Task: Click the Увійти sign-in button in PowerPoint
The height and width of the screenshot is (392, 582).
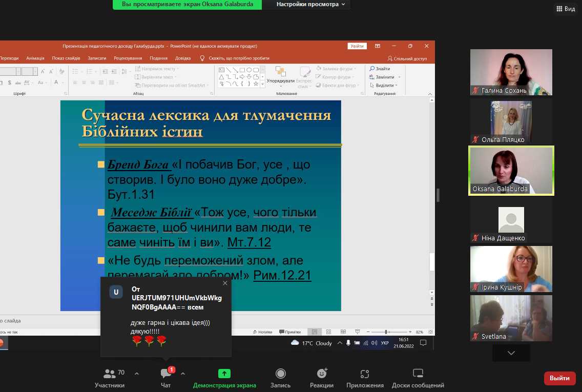Action: 357,46
